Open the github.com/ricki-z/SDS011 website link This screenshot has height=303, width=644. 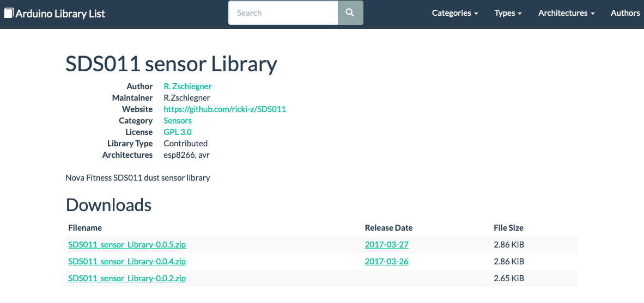pos(224,109)
